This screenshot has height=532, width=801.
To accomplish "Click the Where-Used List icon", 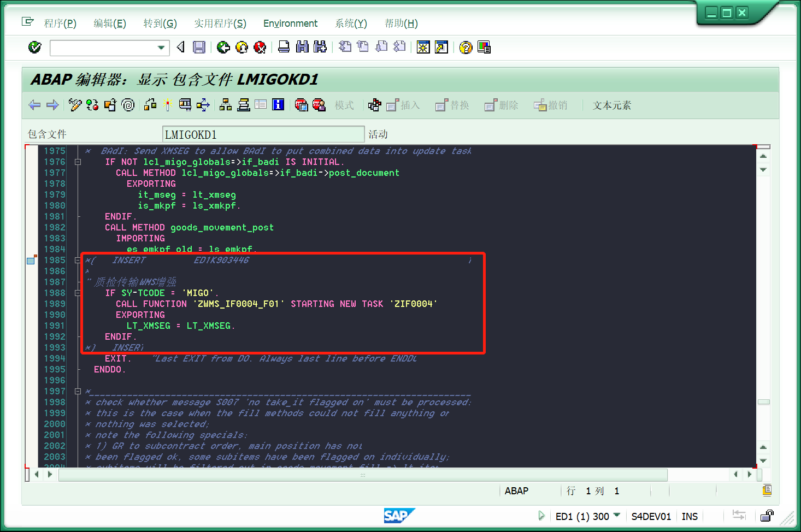I will (x=203, y=105).
